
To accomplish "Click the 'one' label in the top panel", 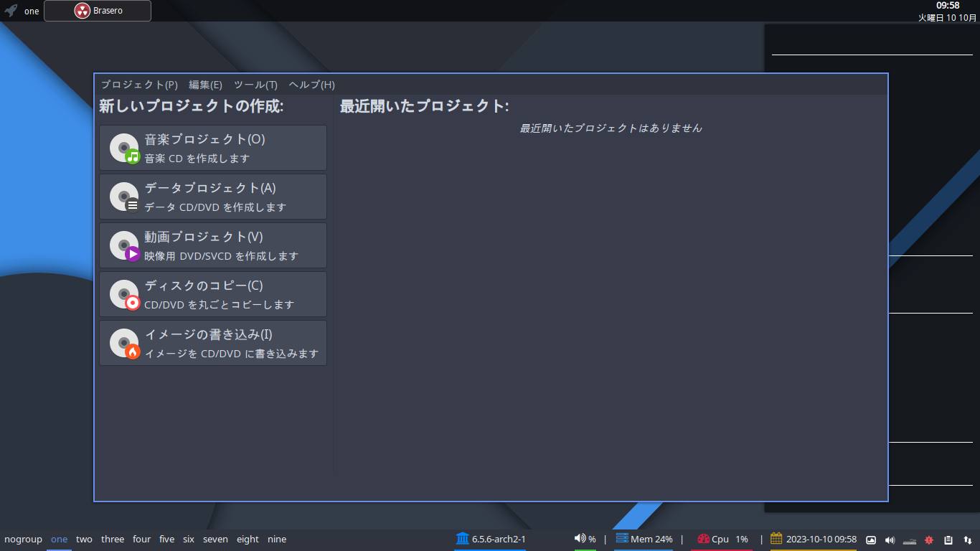I will (32, 11).
